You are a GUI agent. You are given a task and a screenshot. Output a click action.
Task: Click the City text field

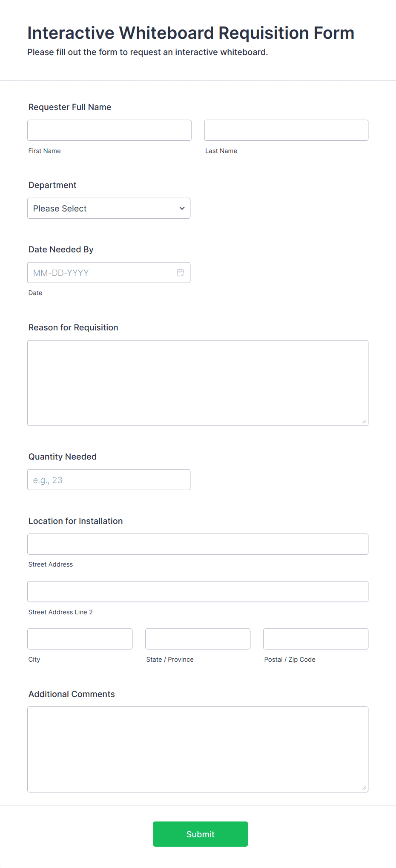coord(80,639)
